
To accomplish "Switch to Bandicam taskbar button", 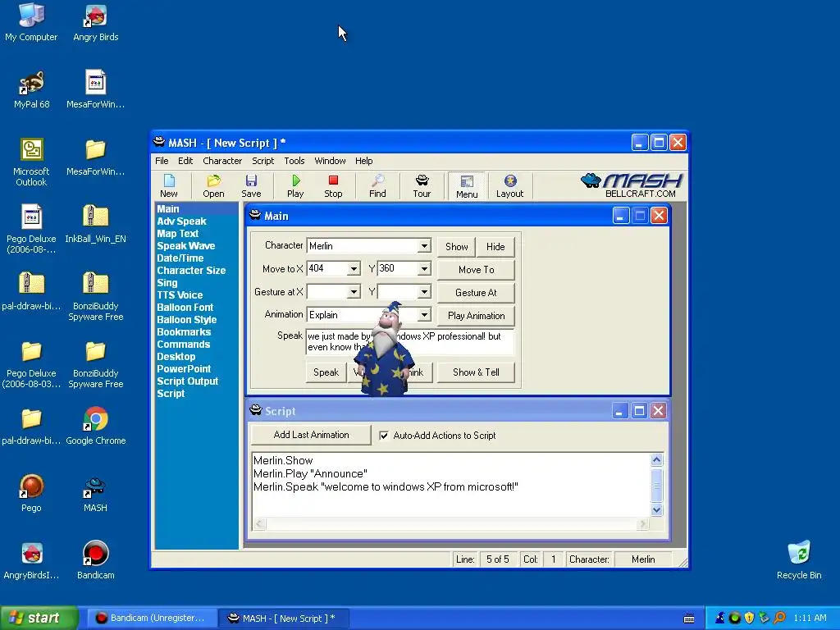I will click(x=151, y=619).
